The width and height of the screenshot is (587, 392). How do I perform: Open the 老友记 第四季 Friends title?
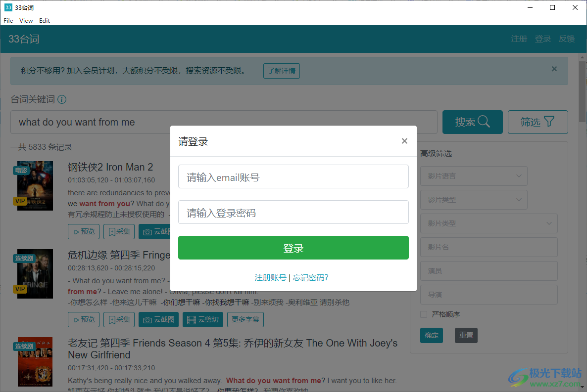pos(233,349)
